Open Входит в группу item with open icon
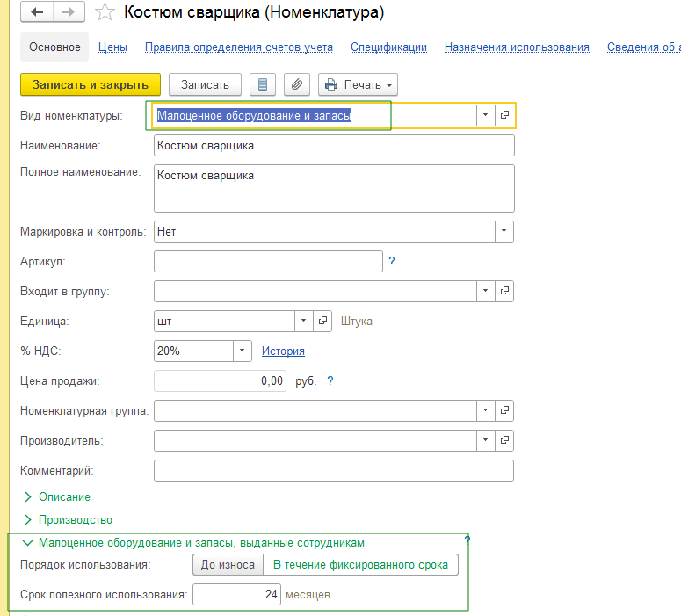Image resolution: width=681 pixels, height=616 pixels. click(x=504, y=291)
